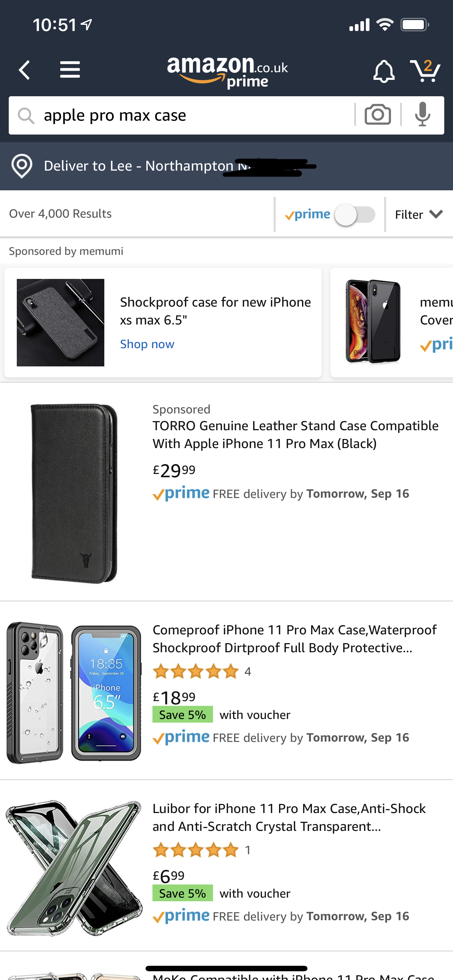Open the shopping cart
Image resolution: width=453 pixels, height=980 pixels.
[425, 71]
